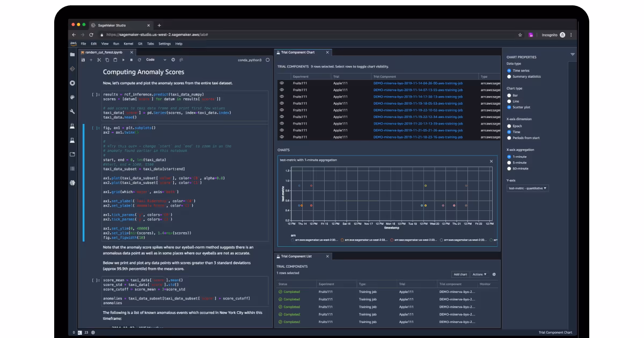The height and width of the screenshot is (338, 644).
Task: Save the notebook with the save icon
Action: [x=83, y=60]
